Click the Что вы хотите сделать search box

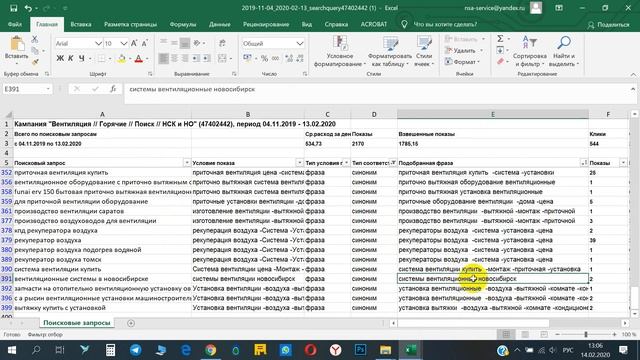pyautogui.click(x=445, y=24)
